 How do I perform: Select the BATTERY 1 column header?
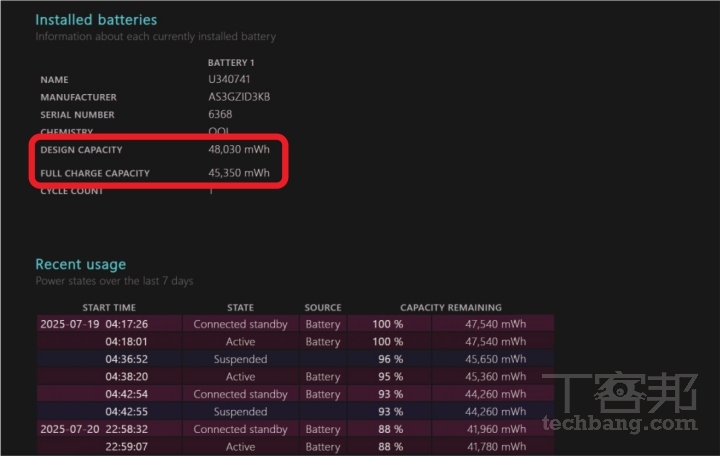(232, 63)
